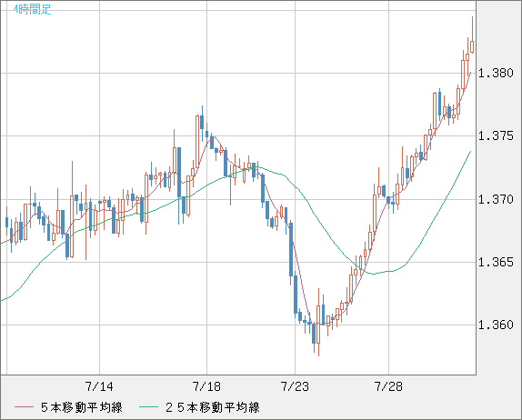Click the purple 5-period legend line sample
The height and width of the screenshot is (420, 522).
click(x=24, y=407)
